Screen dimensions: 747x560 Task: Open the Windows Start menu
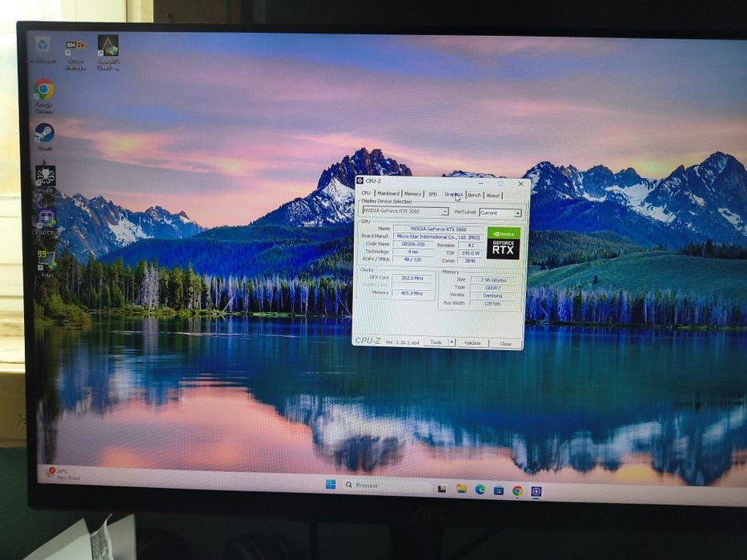click(331, 484)
